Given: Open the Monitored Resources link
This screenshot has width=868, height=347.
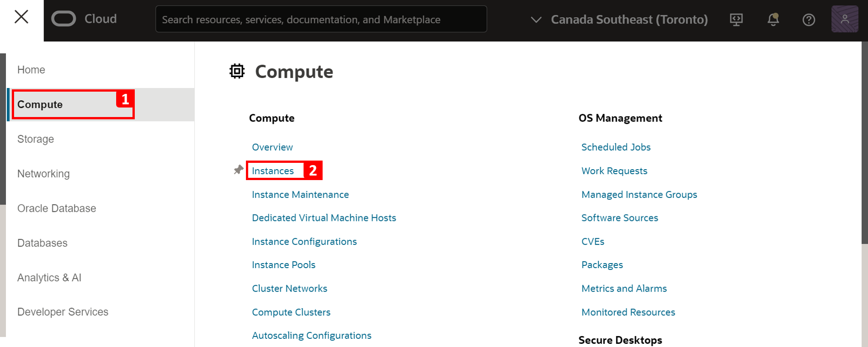Looking at the screenshot, I should pyautogui.click(x=628, y=312).
